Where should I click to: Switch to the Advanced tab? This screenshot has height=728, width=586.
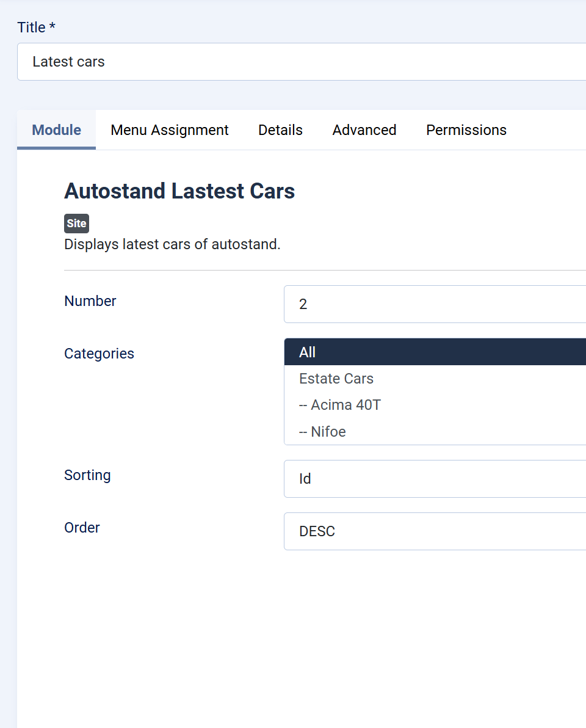(x=364, y=130)
